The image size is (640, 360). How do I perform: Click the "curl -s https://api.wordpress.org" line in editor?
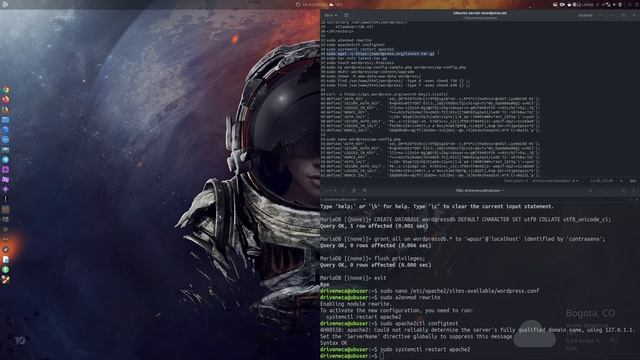coord(387,94)
